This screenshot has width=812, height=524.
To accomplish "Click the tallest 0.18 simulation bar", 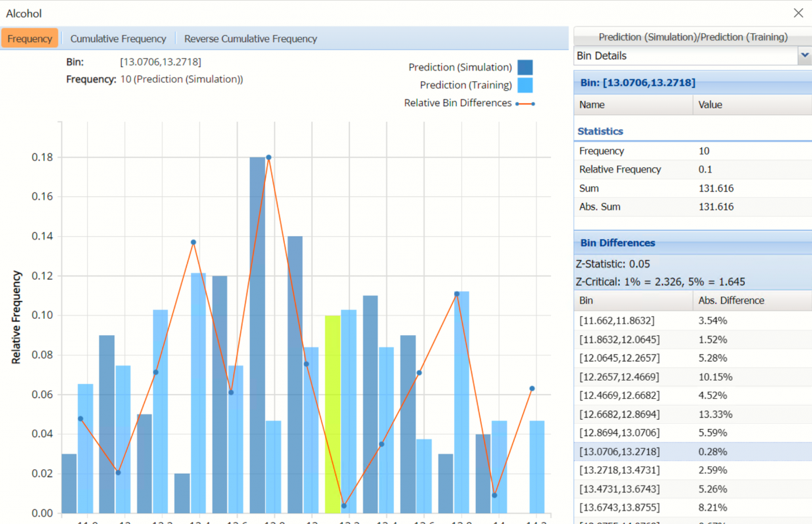I will coord(257,334).
